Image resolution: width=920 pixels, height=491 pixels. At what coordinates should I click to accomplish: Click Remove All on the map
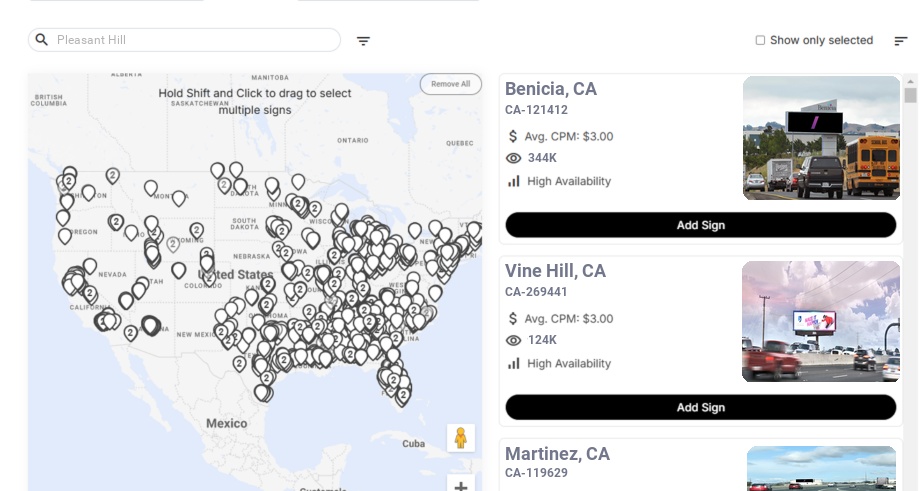point(450,84)
